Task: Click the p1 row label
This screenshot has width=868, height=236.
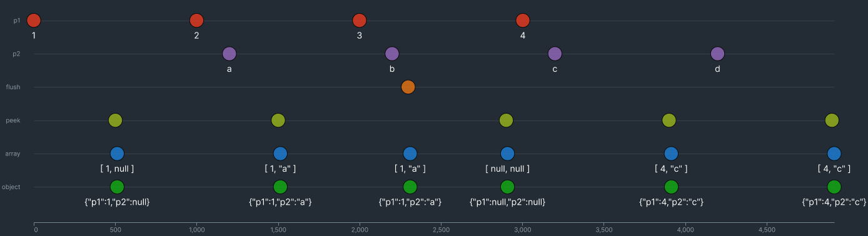Action: (x=17, y=21)
